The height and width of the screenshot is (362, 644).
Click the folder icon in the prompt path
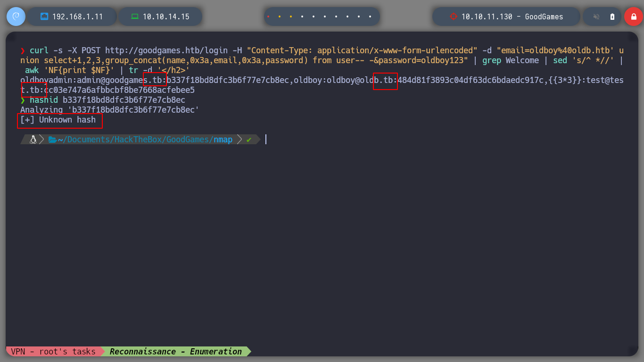[52, 140]
